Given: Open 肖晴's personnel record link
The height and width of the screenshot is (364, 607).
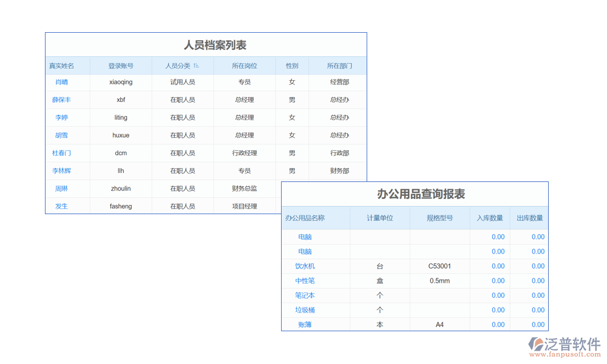Looking at the screenshot, I should pos(61,82).
